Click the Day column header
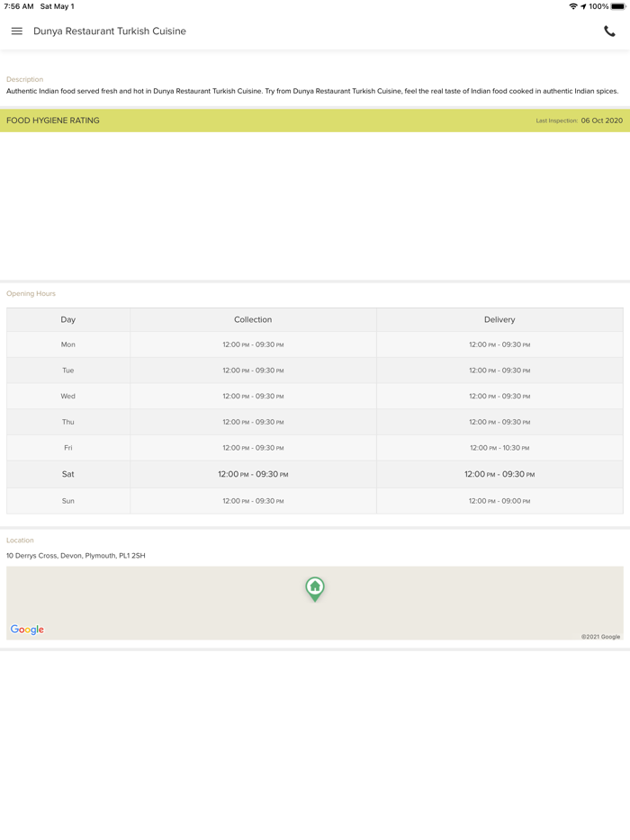 pyautogui.click(x=68, y=319)
